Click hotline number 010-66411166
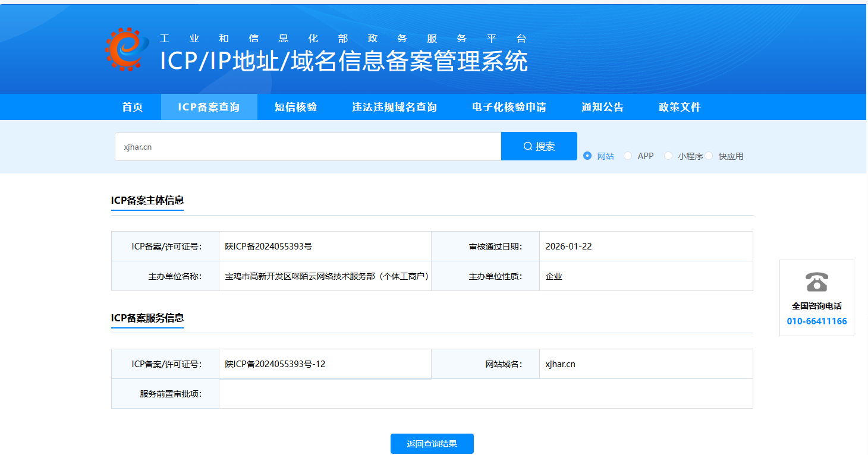This screenshot has width=868, height=455. [817, 321]
